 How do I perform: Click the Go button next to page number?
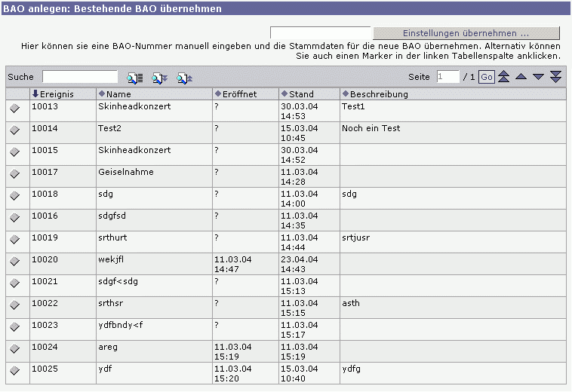(x=487, y=77)
